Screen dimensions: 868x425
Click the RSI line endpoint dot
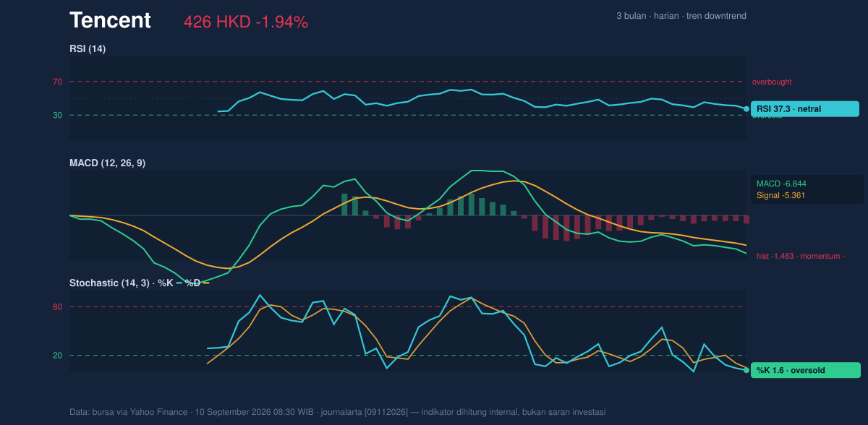[746, 109]
